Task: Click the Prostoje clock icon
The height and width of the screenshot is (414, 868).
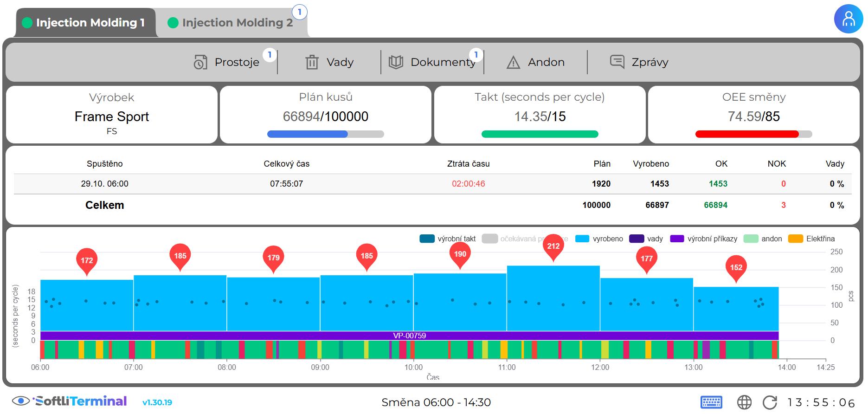Action: pyautogui.click(x=200, y=62)
